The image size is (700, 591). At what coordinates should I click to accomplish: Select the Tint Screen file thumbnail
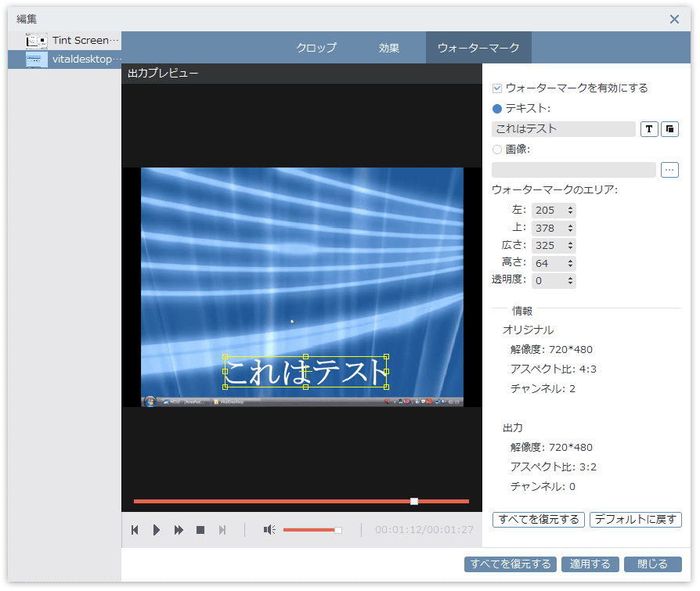[x=37, y=41]
